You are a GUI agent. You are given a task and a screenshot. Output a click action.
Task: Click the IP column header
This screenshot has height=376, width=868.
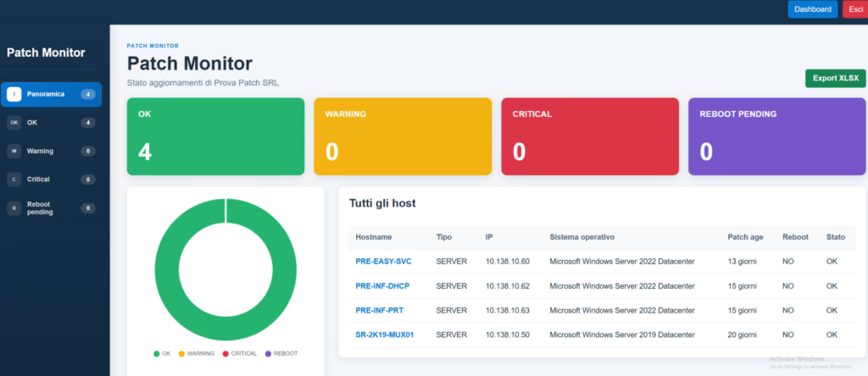(x=489, y=237)
